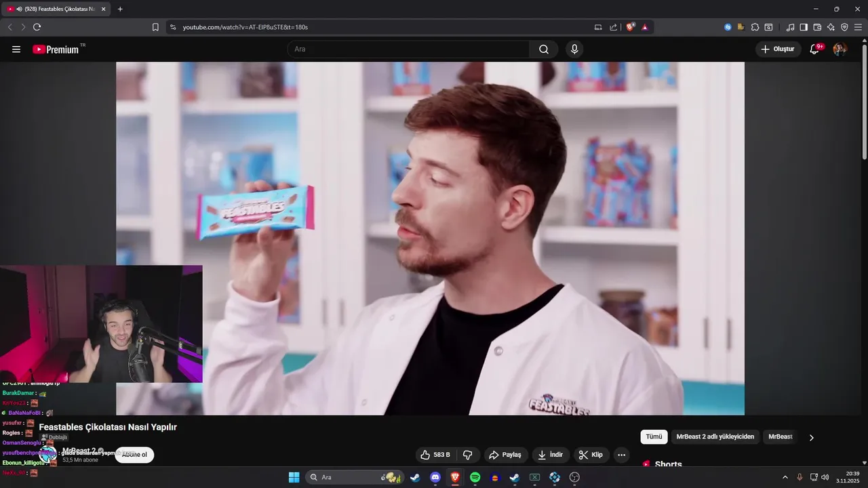Image resolution: width=868 pixels, height=488 pixels.
Task: Click the Oluştur create button
Action: (x=778, y=49)
